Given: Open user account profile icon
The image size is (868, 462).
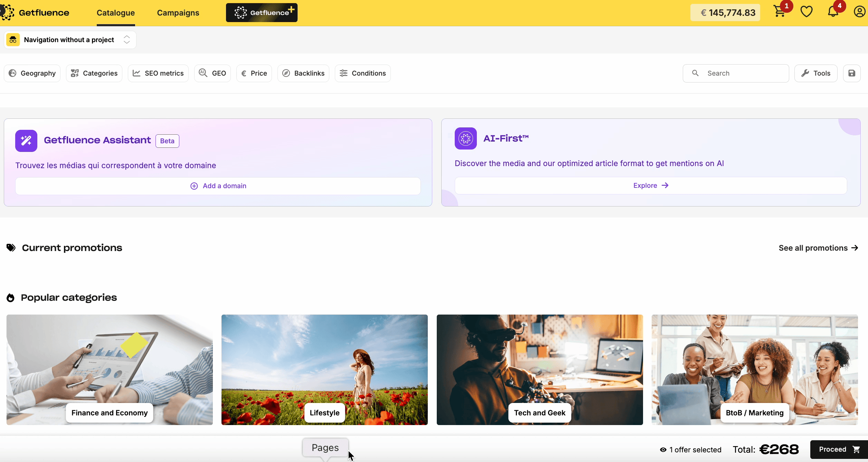Looking at the screenshot, I should [859, 12].
